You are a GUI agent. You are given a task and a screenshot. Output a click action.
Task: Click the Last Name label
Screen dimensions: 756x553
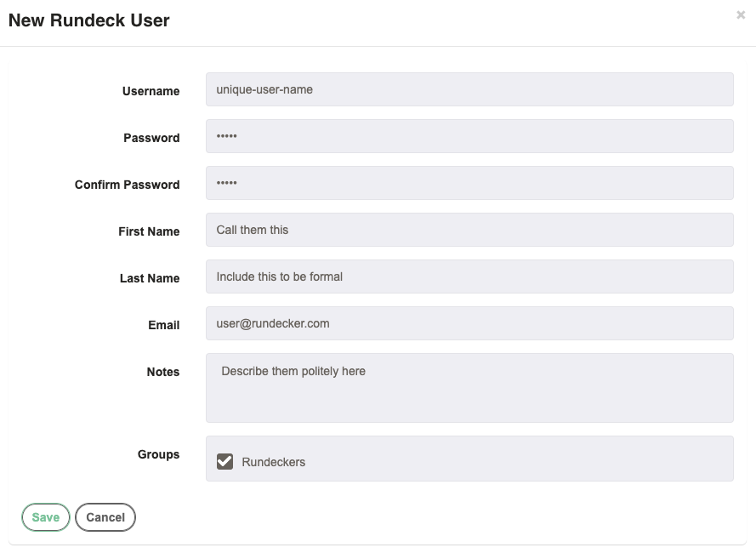[150, 278]
